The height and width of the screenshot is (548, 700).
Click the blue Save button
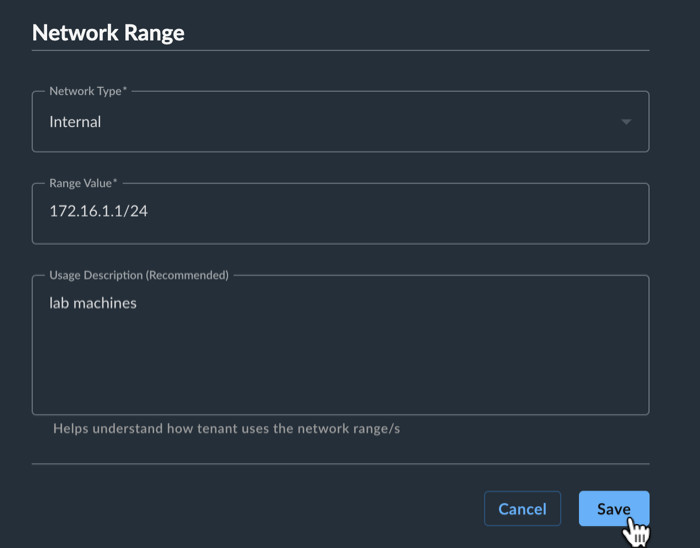tap(614, 508)
